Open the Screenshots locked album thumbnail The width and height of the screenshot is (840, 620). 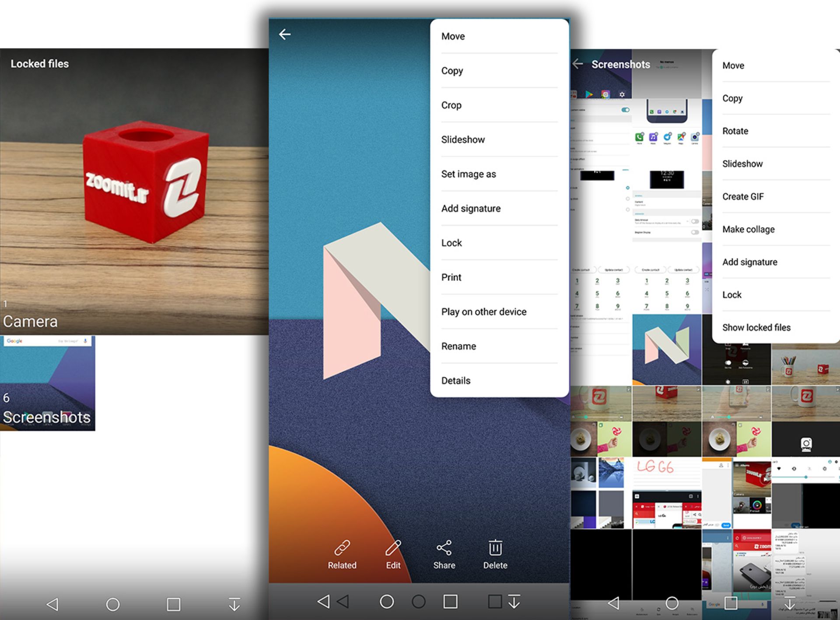tap(47, 383)
